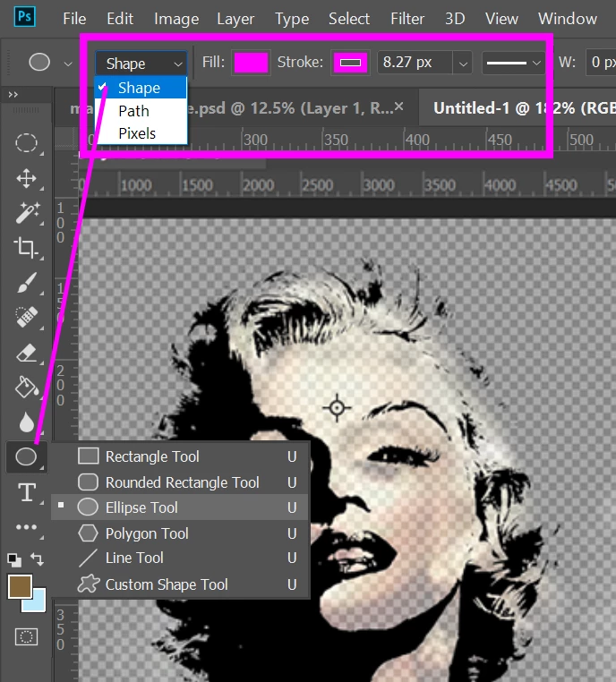Select the Blur droplet tool
Screen dimensions: 616x682
tap(27, 422)
